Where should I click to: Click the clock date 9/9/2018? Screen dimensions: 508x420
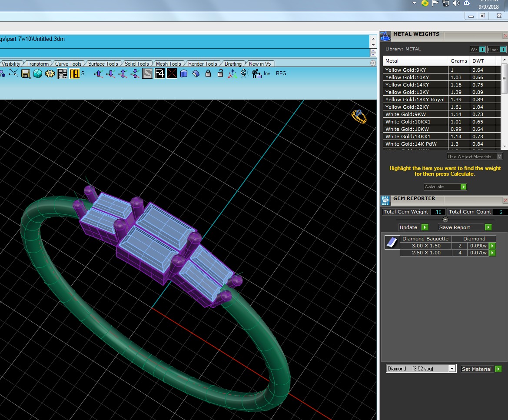coord(488,7)
